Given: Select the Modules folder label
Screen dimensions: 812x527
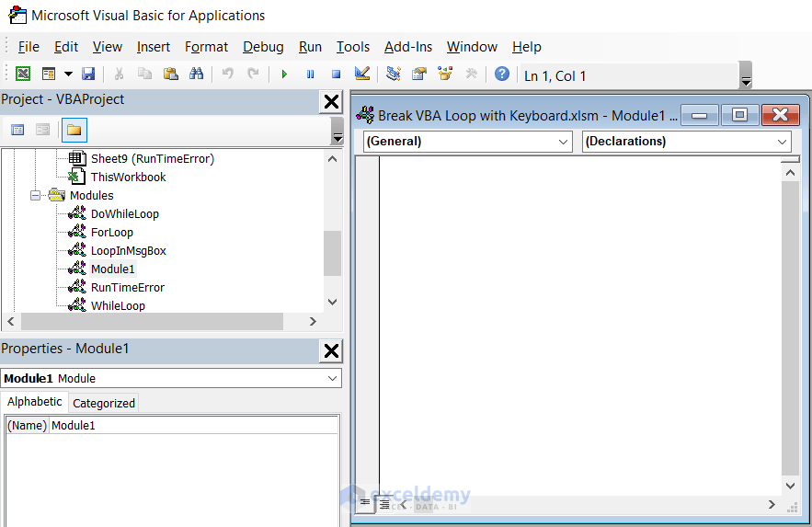Looking at the screenshot, I should (x=91, y=196).
